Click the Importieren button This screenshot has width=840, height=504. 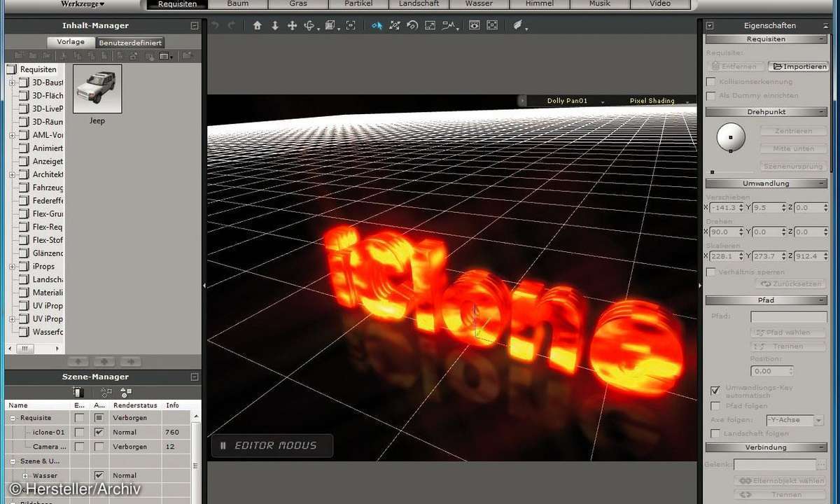click(x=799, y=66)
